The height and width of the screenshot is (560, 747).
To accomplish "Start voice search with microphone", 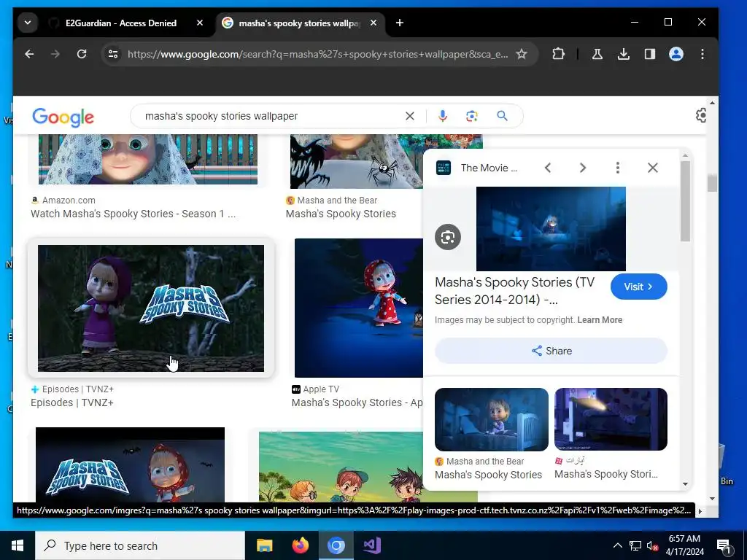I will pos(443,116).
